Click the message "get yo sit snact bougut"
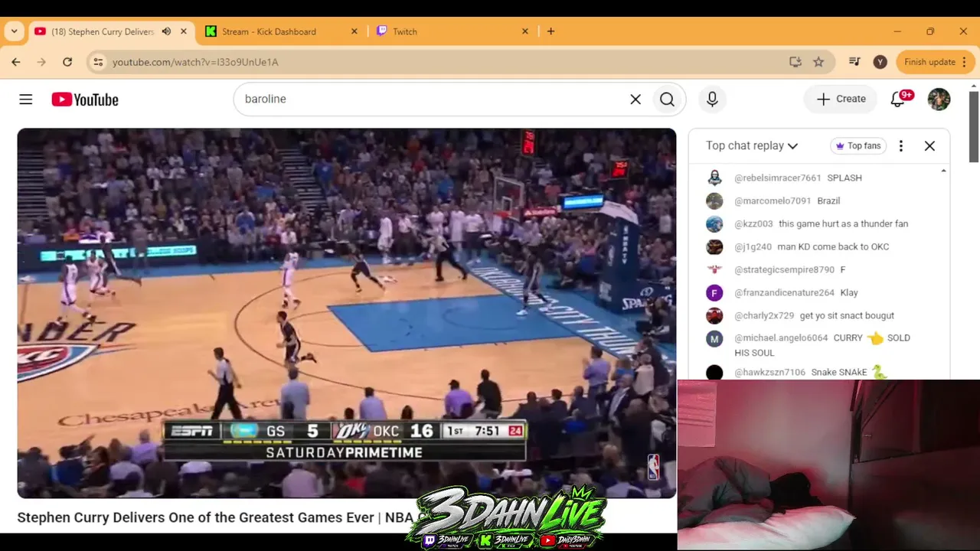Screen dimensions: 980x551 pos(847,315)
